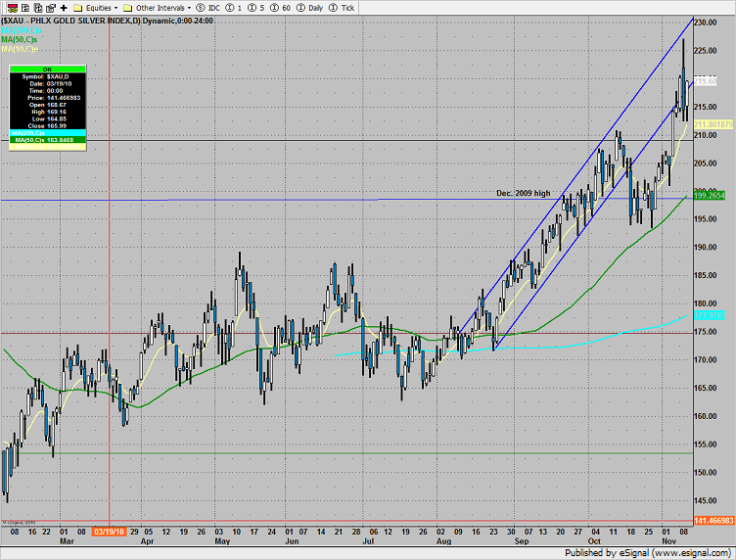Click the green 199.2654 MA value tag
Viewport: 736px width, 560px height.
tap(710, 195)
